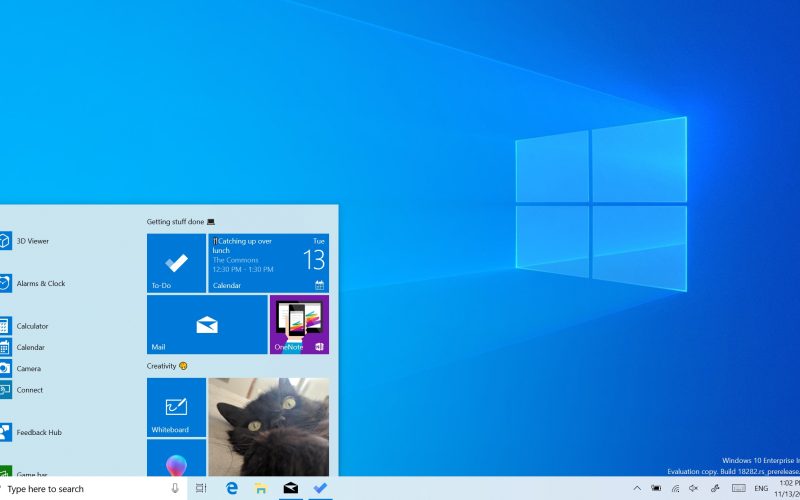Launch Microsoft Edge from the taskbar

[232, 489]
